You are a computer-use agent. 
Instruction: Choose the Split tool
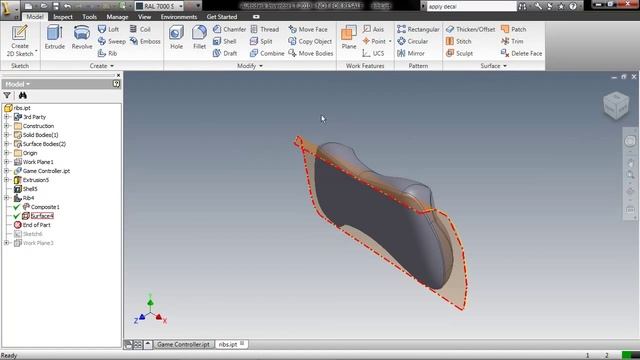[x=261, y=41]
